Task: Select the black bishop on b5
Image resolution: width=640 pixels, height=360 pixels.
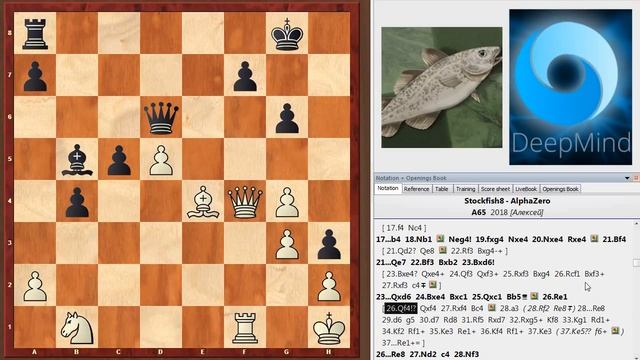Action: tap(77, 160)
